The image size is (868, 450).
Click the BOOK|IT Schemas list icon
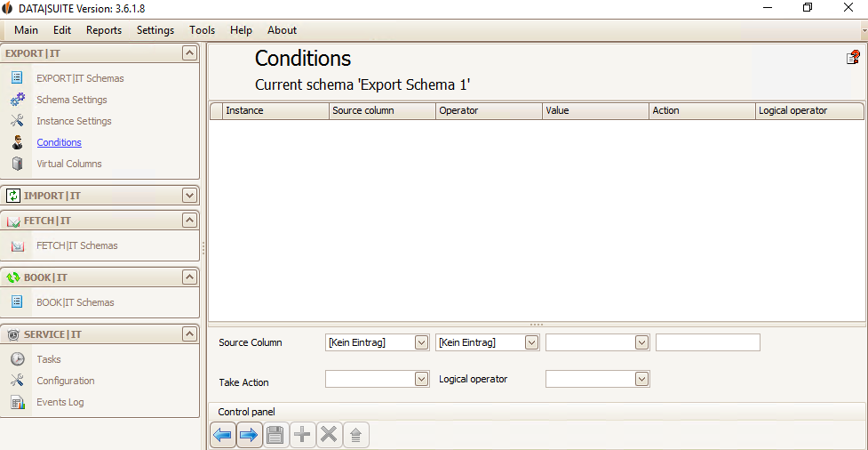(x=17, y=302)
